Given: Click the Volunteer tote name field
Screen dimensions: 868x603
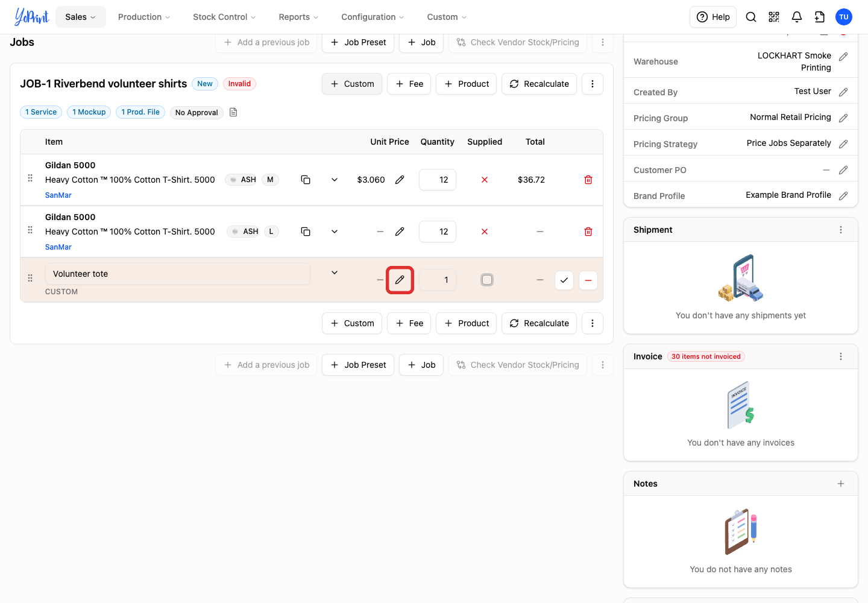Looking at the screenshot, I should 178,274.
